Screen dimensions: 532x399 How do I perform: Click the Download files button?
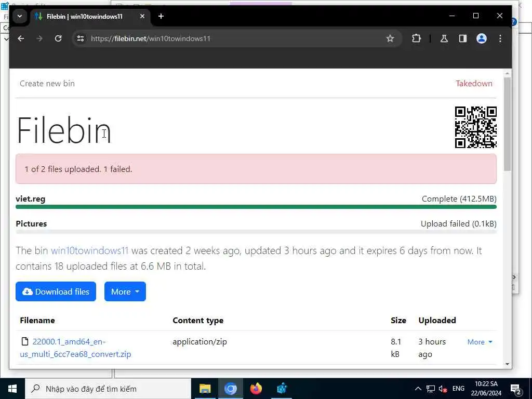click(56, 291)
